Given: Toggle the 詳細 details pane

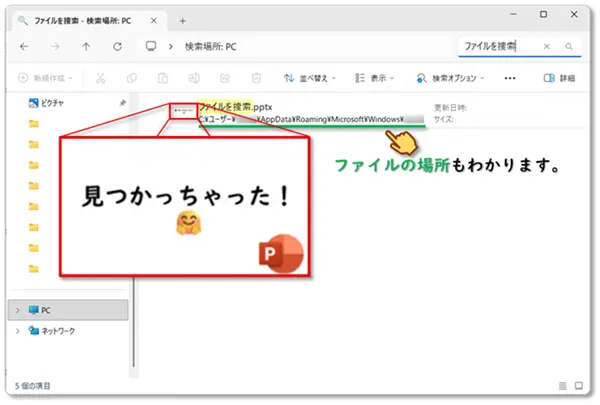Looking at the screenshot, I should 559,78.
